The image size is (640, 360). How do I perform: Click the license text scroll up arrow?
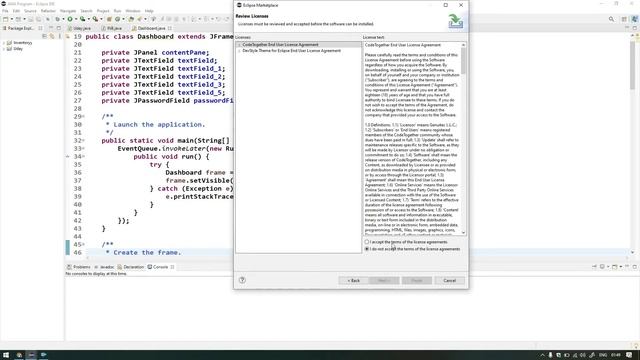pos(463,45)
